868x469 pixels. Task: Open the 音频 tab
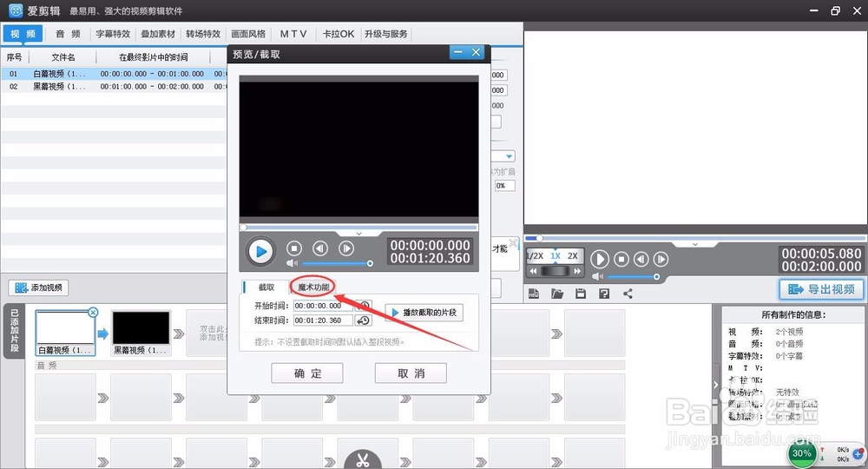point(68,34)
